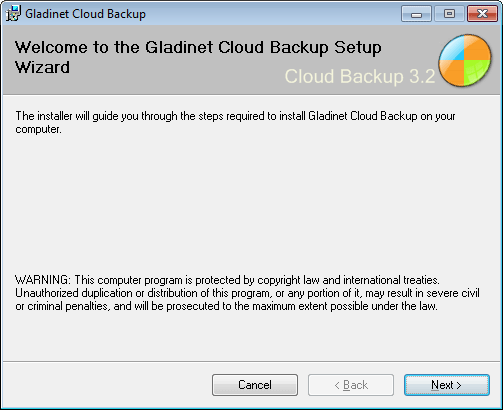
Task: Click the Welcome Setup Wizard heading
Action: (x=198, y=57)
